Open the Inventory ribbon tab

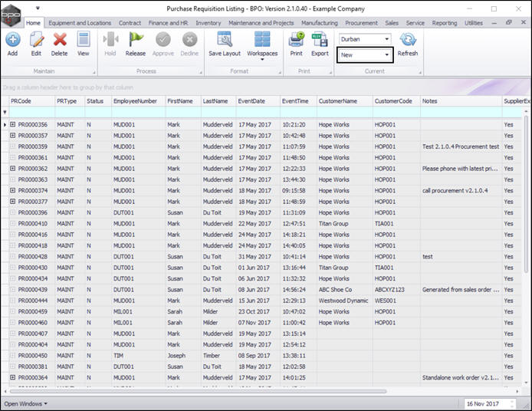click(208, 23)
